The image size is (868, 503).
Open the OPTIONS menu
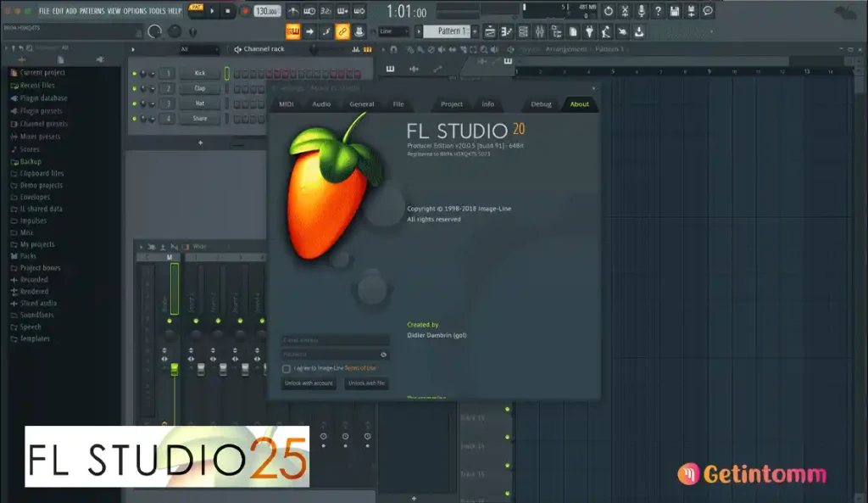[x=135, y=11]
